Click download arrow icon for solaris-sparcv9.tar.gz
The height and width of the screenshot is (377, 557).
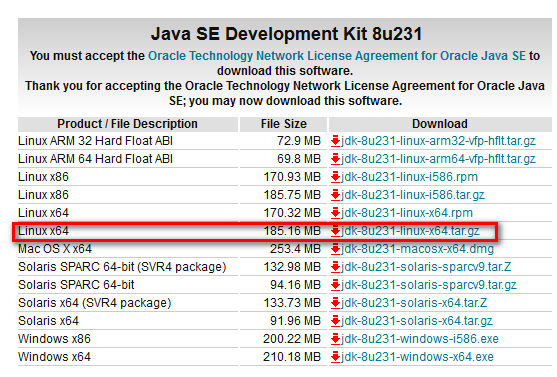click(335, 285)
